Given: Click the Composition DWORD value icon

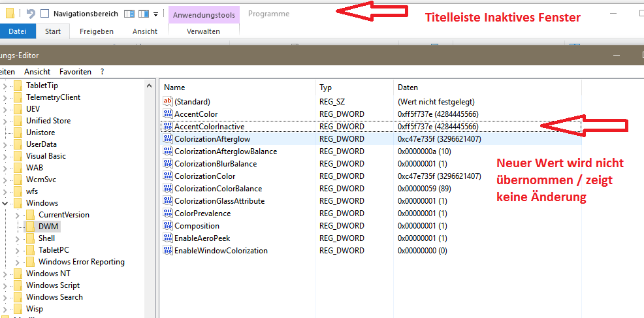Looking at the screenshot, I should (x=168, y=226).
